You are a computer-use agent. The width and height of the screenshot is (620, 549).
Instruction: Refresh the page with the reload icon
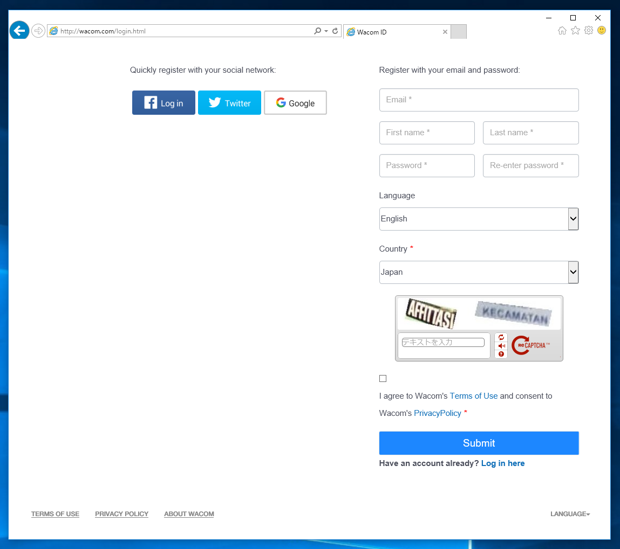coord(335,31)
